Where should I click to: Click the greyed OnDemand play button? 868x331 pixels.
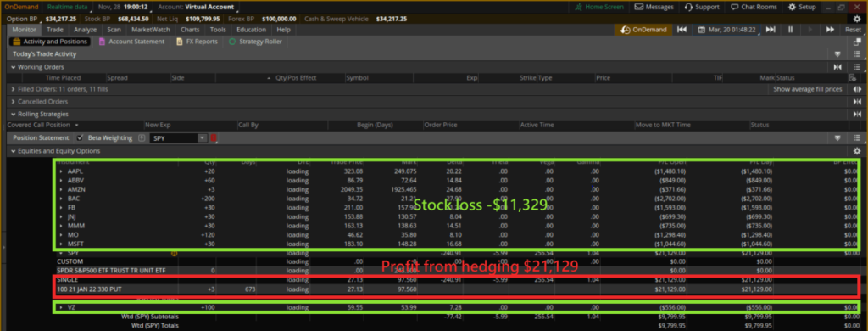pyautogui.click(x=810, y=30)
